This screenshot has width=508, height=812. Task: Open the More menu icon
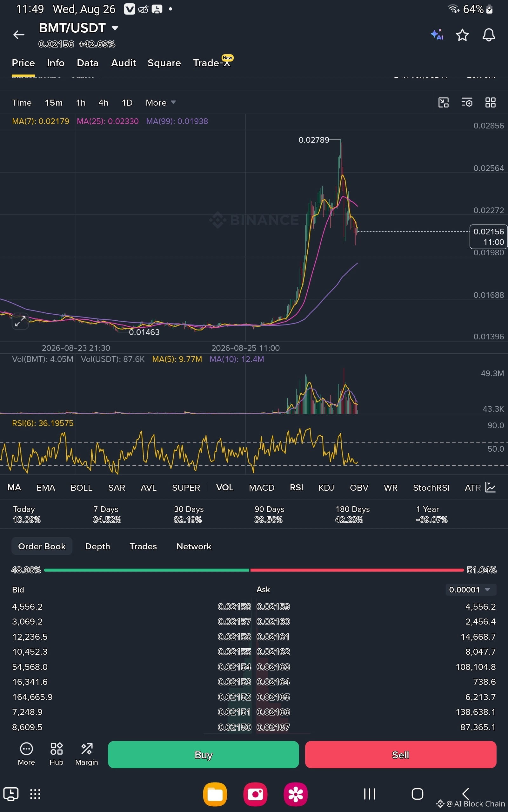tap(26, 754)
